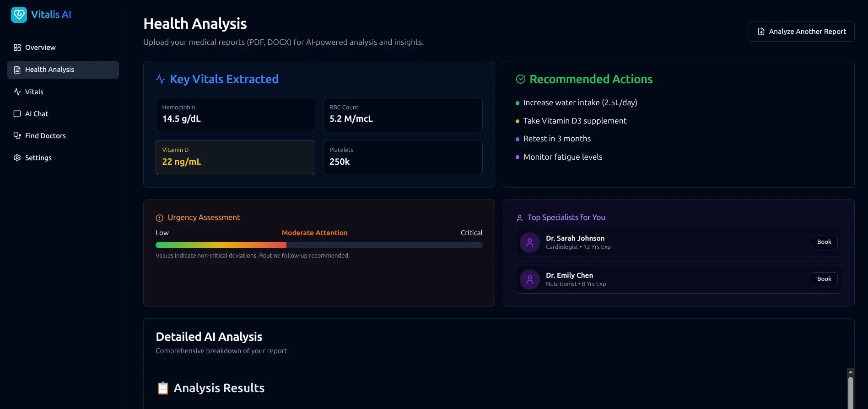This screenshot has height=409, width=868.
Task: Go to the Vitals page
Action: [34, 92]
